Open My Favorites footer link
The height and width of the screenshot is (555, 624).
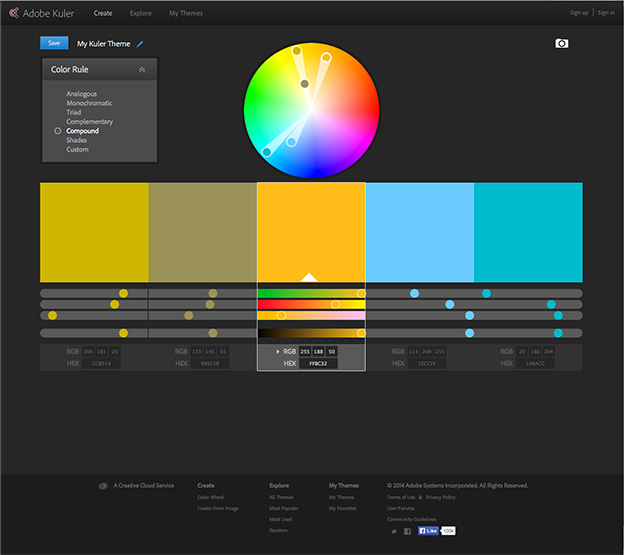click(x=342, y=508)
